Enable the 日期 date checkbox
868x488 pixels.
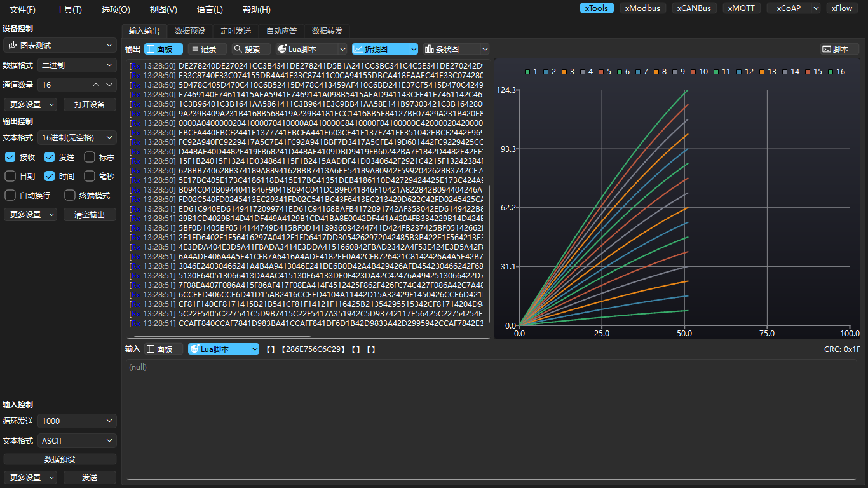(x=10, y=176)
